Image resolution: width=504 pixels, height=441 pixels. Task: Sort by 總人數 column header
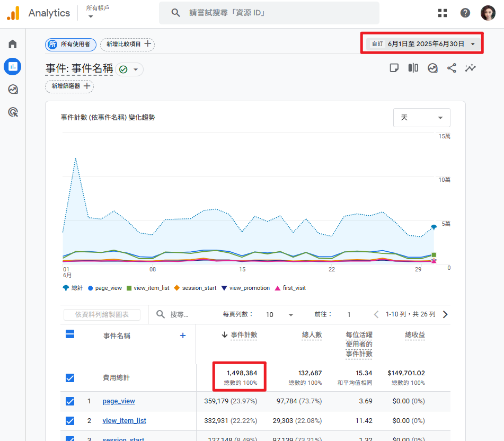(312, 335)
